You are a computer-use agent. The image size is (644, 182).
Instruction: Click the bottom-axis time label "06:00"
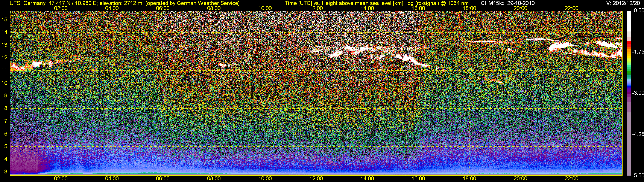click(x=163, y=179)
